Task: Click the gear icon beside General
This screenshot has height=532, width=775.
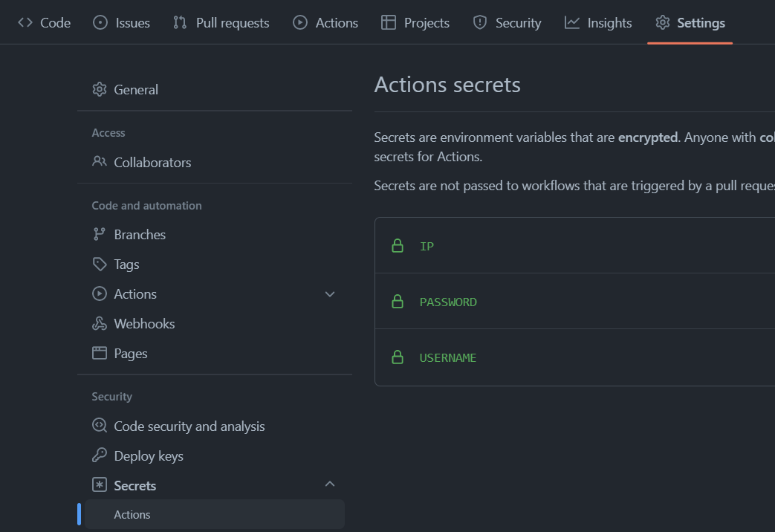Action: 99,89
